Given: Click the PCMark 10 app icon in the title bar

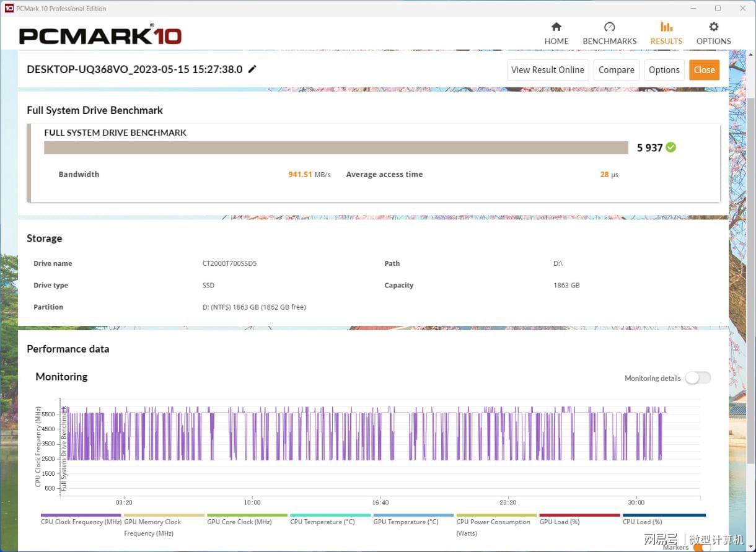Looking at the screenshot, I should tap(9, 8).
